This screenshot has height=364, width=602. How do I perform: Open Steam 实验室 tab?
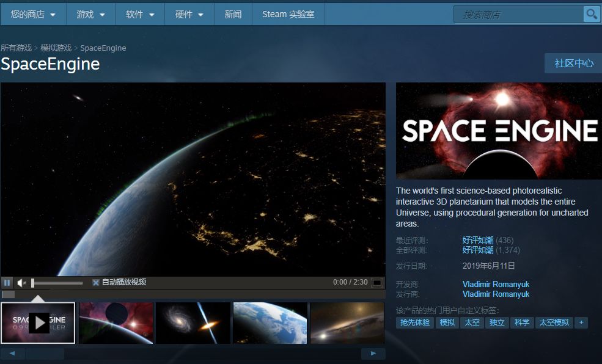(x=288, y=15)
